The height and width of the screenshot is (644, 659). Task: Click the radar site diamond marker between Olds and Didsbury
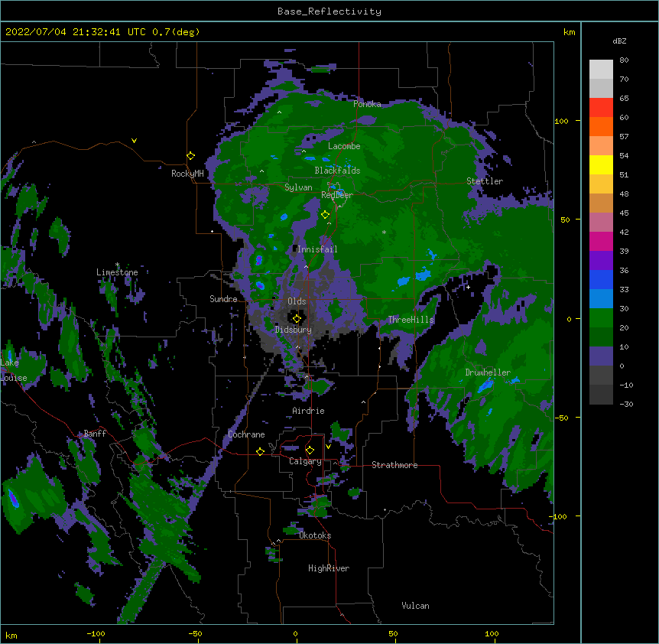pyautogui.click(x=297, y=319)
